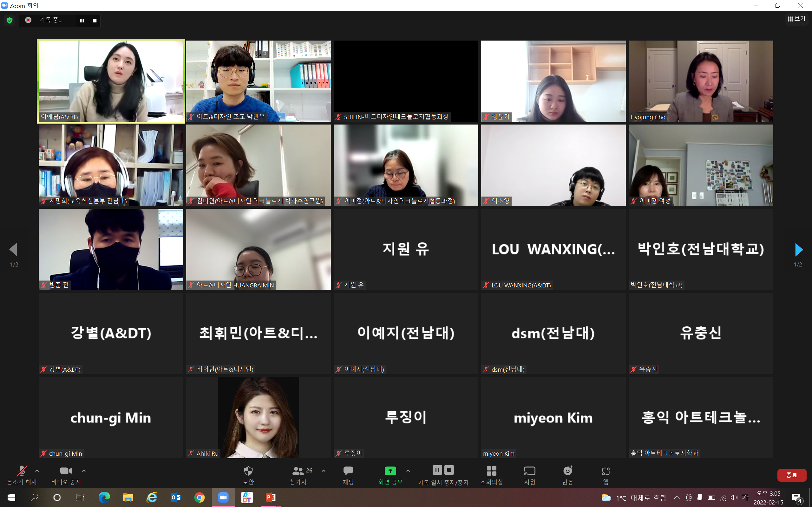Open the View (보기) menu

tap(796, 19)
